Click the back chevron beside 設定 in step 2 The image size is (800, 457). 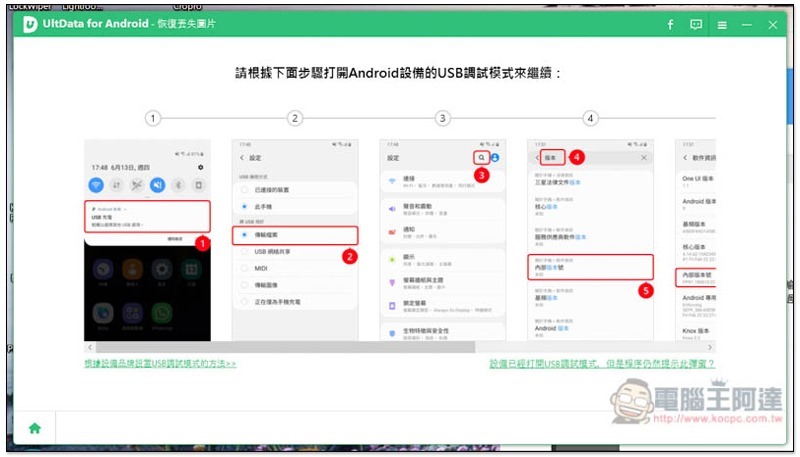[241, 158]
